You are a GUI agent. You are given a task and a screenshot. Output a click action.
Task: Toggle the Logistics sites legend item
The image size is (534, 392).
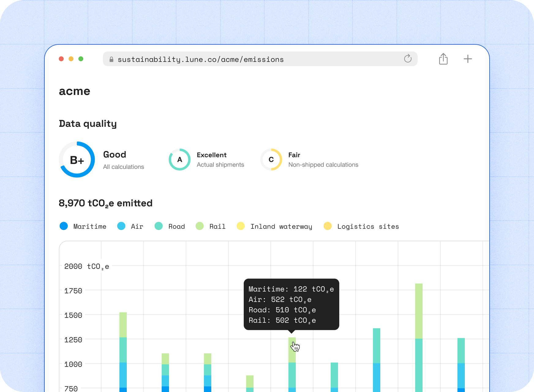[x=361, y=226]
